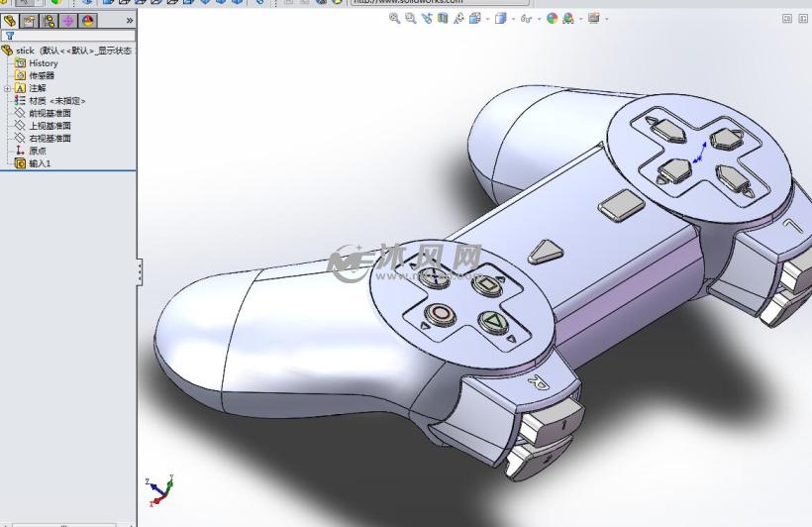Image resolution: width=812 pixels, height=527 pixels.
Task: Open the ConfigurationManager tab
Action: coord(49,21)
